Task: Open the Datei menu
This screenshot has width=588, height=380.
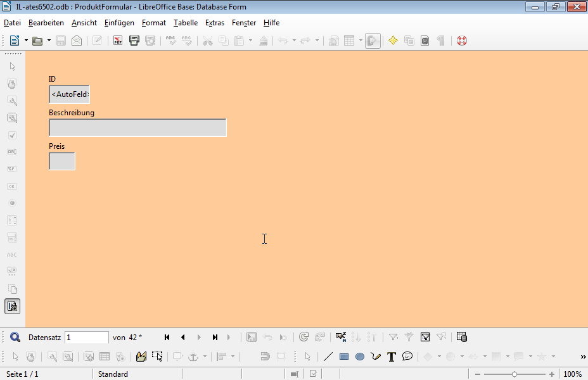Action: (12, 23)
